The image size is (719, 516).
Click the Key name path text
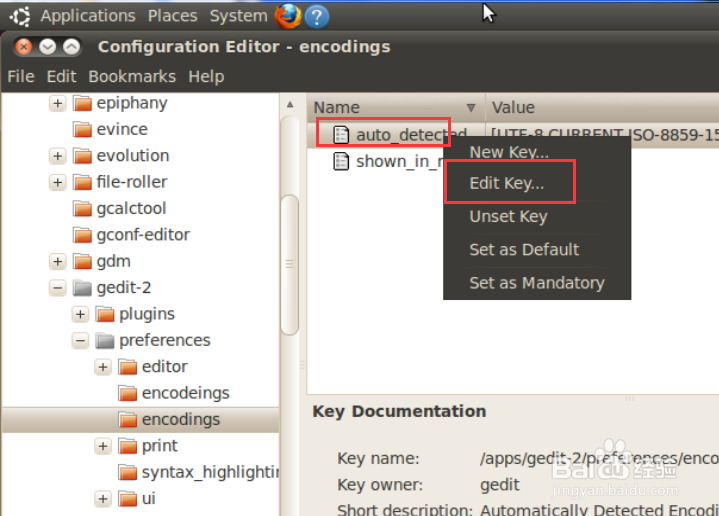coord(599,458)
